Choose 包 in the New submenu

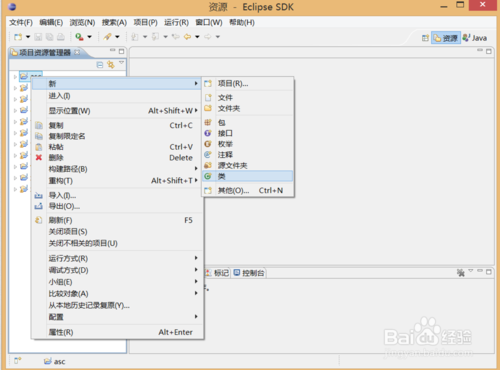[248, 123]
